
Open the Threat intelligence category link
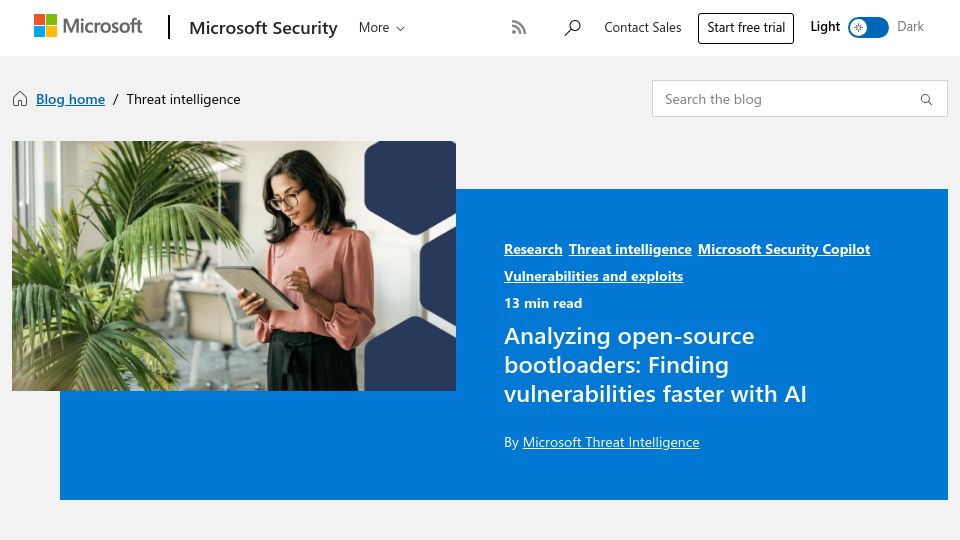630,249
